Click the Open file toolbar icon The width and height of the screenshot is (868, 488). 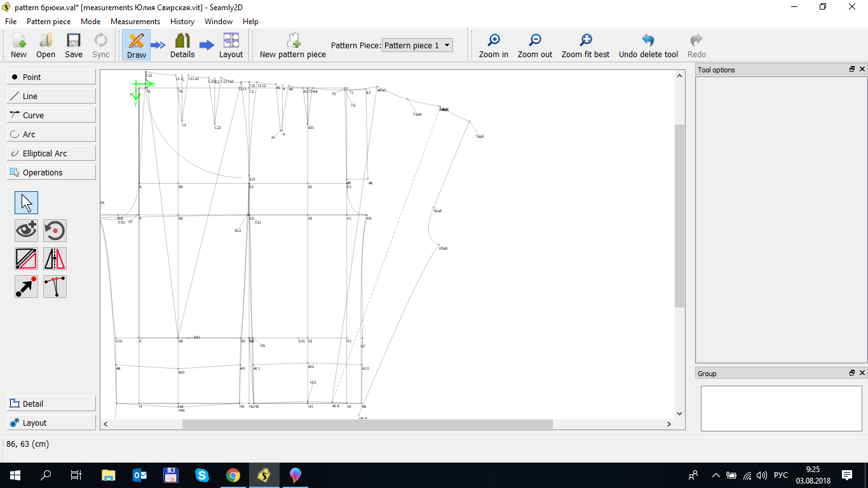[46, 45]
